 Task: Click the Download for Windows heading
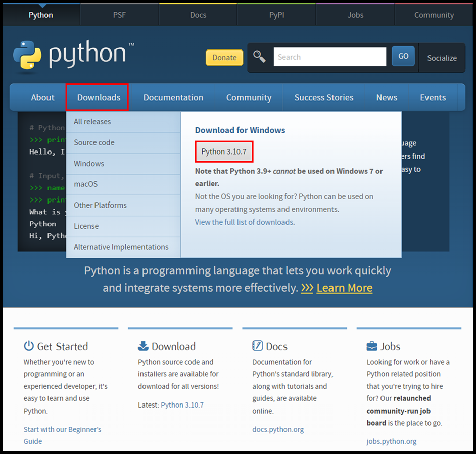tap(240, 130)
